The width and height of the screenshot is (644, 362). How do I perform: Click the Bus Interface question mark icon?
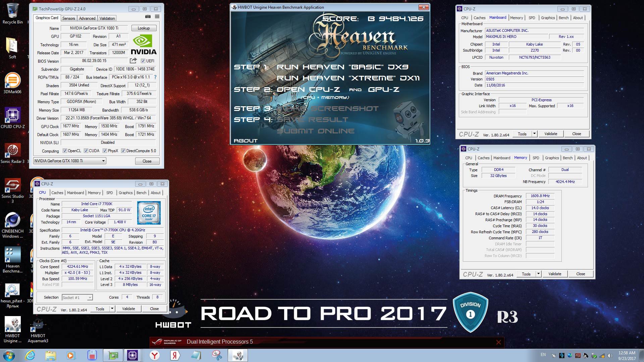coord(155,77)
